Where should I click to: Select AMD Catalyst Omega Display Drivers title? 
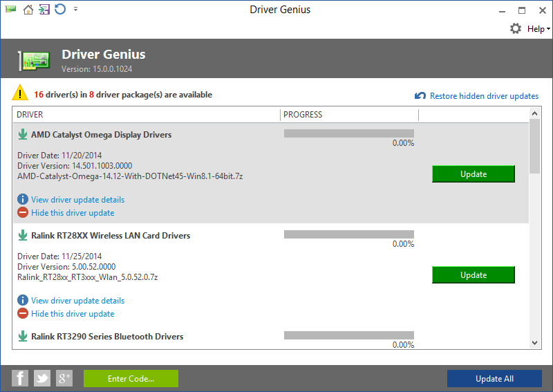coord(101,135)
